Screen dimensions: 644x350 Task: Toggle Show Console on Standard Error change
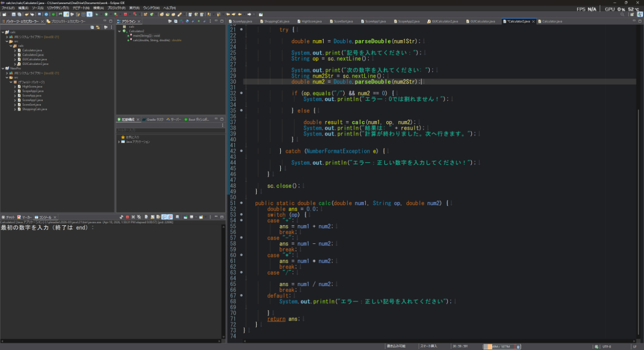tap(170, 217)
